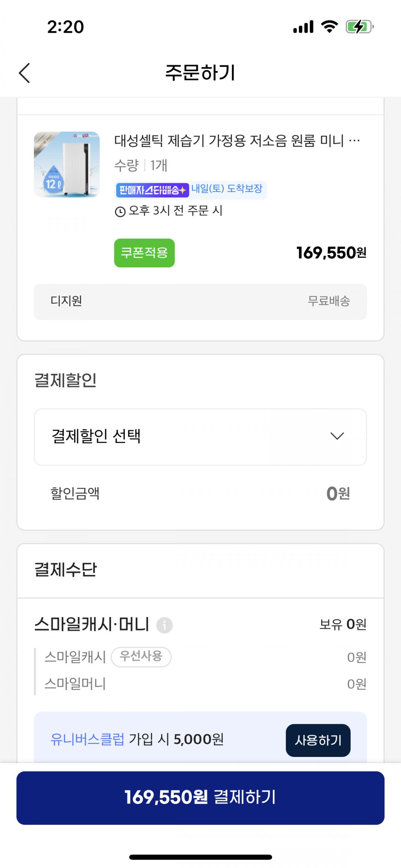401x868 pixels.
Task: Tap the Smile Cash·Money info icon
Action: click(164, 625)
